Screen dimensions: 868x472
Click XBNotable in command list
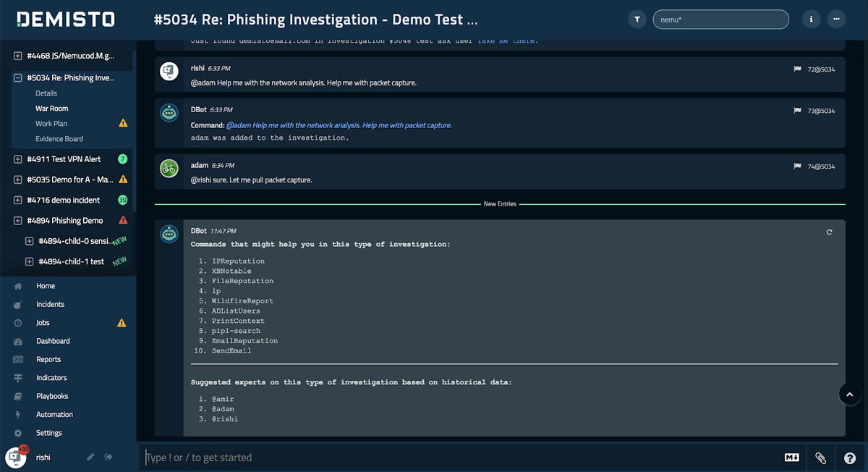(x=231, y=271)
